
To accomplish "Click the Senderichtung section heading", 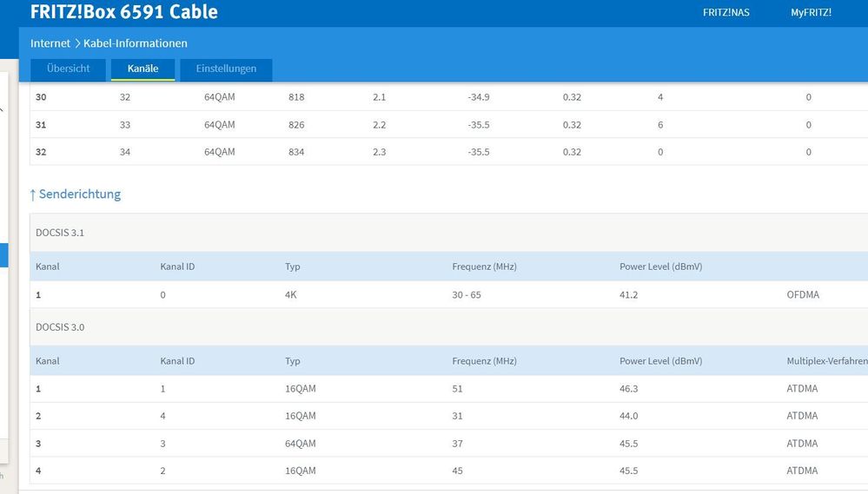I will pyautogui.click(x=80, y=194).
